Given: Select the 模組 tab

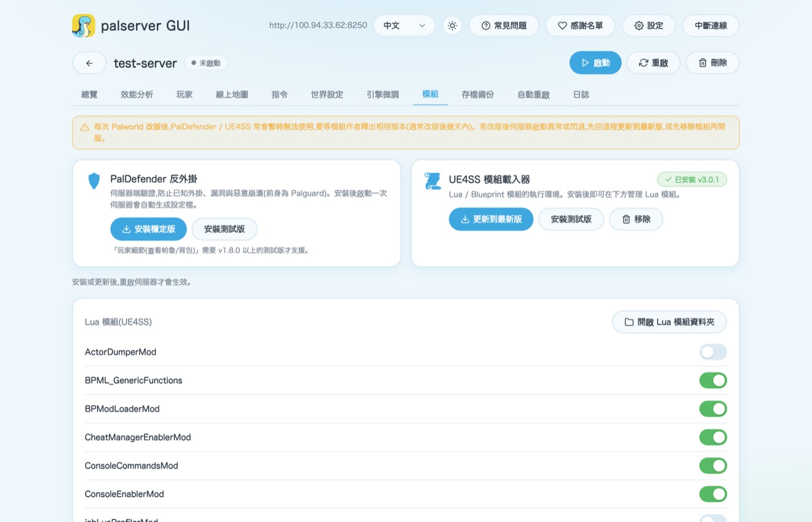Looking at the screenshot, I should (x=430, y=94).
